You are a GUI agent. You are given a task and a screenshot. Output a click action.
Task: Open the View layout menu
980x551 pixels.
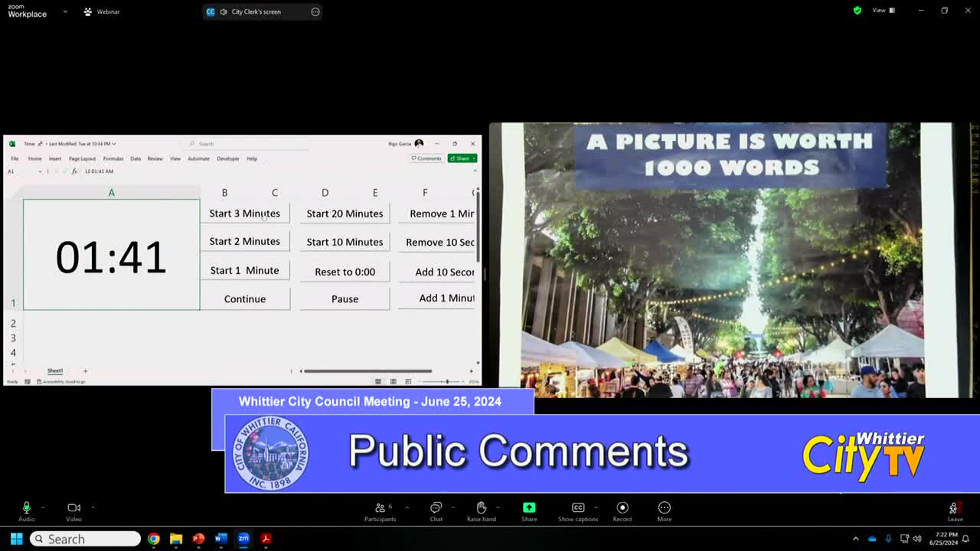883,11
